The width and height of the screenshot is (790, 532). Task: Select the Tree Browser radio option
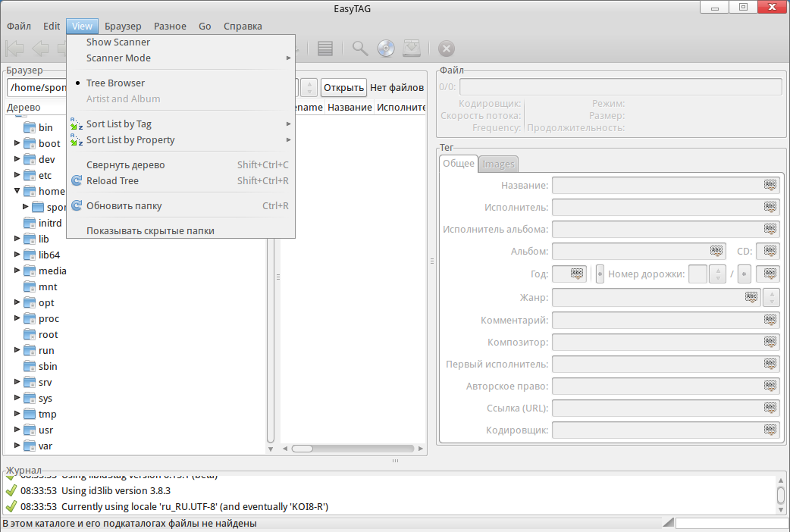pos(115,83)
